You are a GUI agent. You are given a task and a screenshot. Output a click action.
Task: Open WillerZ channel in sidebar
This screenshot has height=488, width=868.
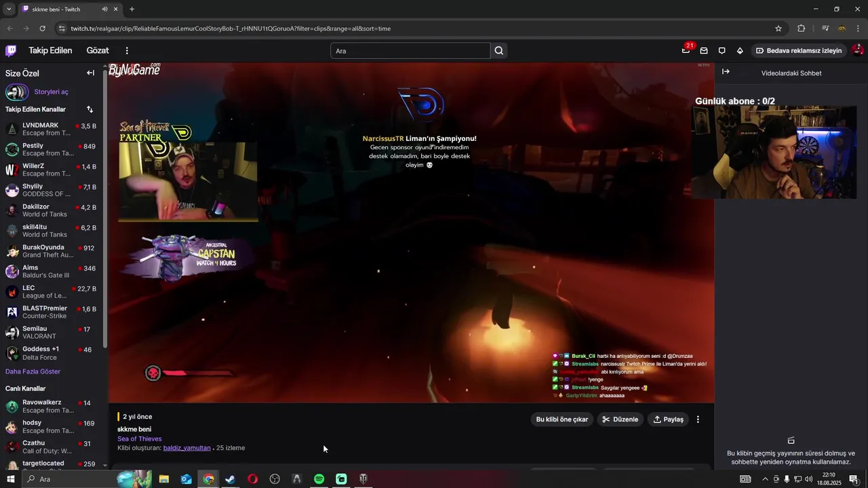point(52,170)
